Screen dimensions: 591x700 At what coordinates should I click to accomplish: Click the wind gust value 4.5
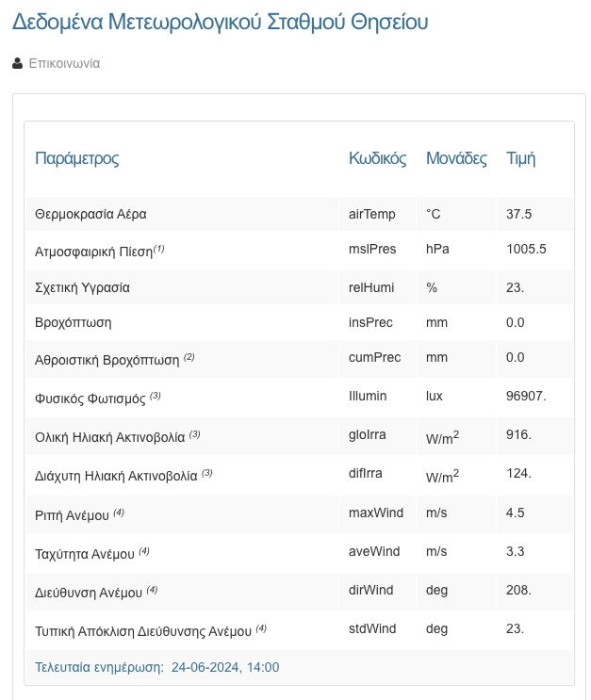(x=515, y=513)
